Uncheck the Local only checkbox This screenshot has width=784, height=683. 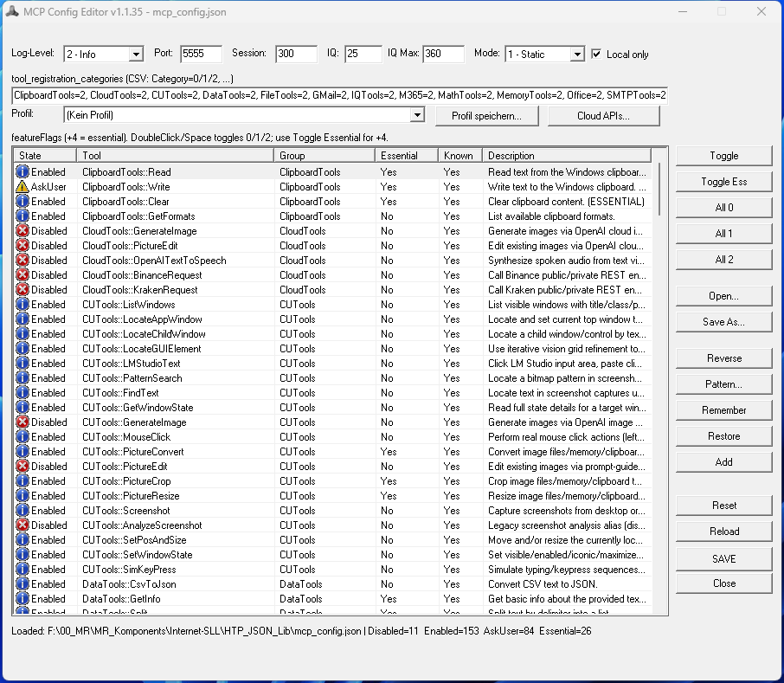pos(596,54)
